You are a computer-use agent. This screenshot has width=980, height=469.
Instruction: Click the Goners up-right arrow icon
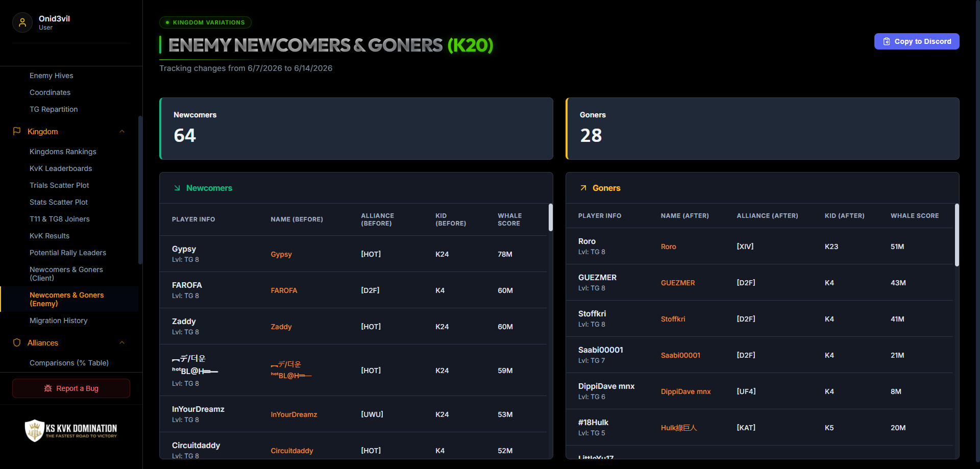coord(583,188)
